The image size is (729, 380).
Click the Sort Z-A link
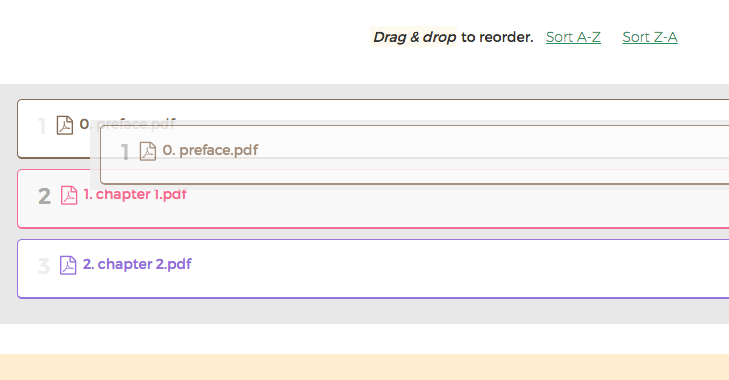point(650,37)
